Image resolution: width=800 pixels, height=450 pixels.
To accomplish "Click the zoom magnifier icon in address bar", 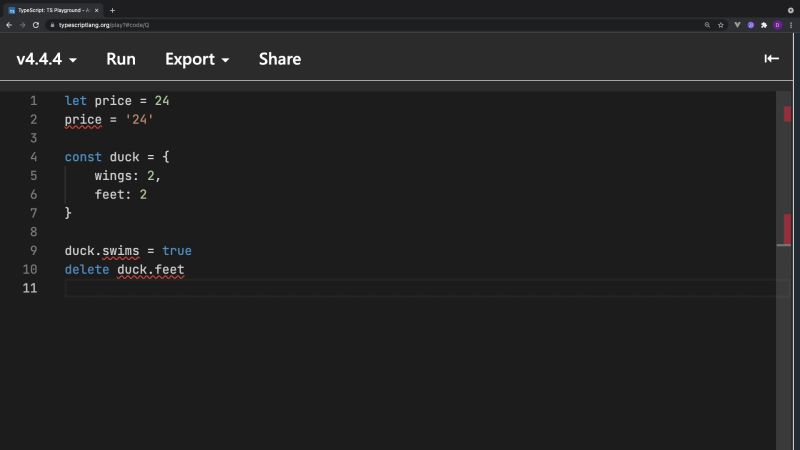I will (x=708, y=24).
